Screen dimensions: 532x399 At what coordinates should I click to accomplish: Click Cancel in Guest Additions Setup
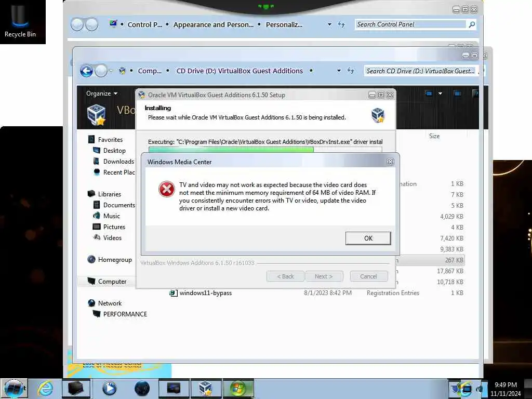[x=368, y=276]
